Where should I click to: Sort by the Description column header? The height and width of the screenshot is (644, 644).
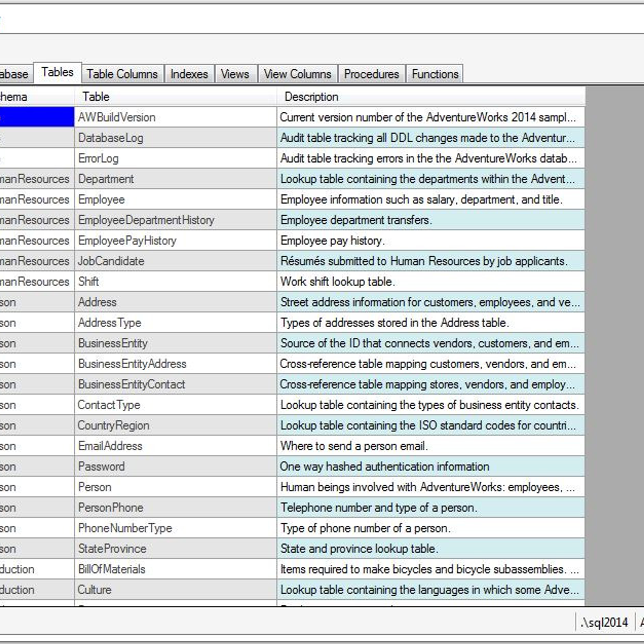click(x=431, y=97)
